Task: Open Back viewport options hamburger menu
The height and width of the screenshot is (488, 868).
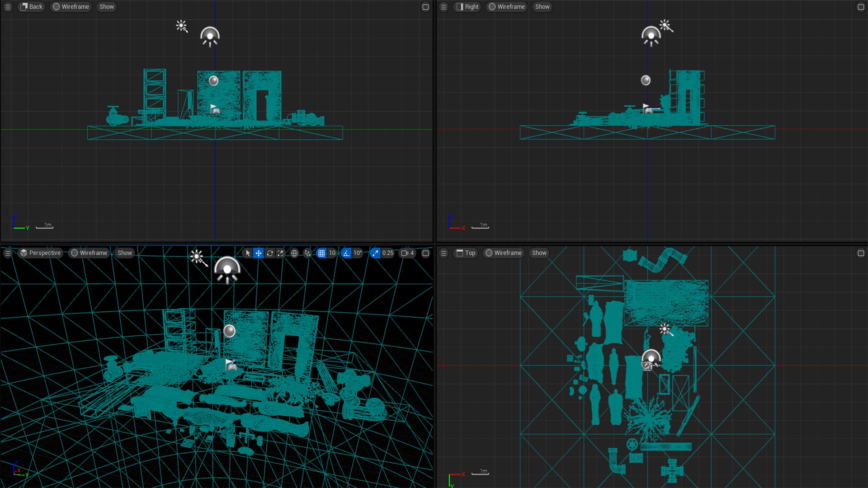Action: click(x=8, y=7)
